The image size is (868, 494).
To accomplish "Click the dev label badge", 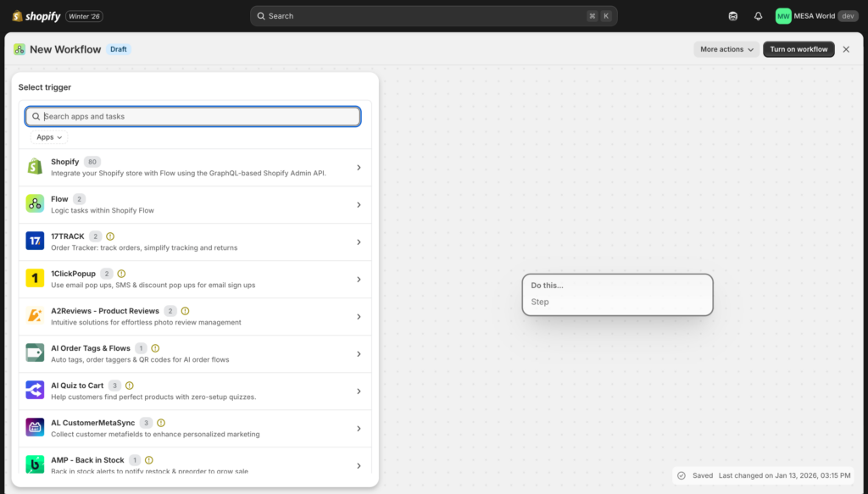I will [848, 16].
